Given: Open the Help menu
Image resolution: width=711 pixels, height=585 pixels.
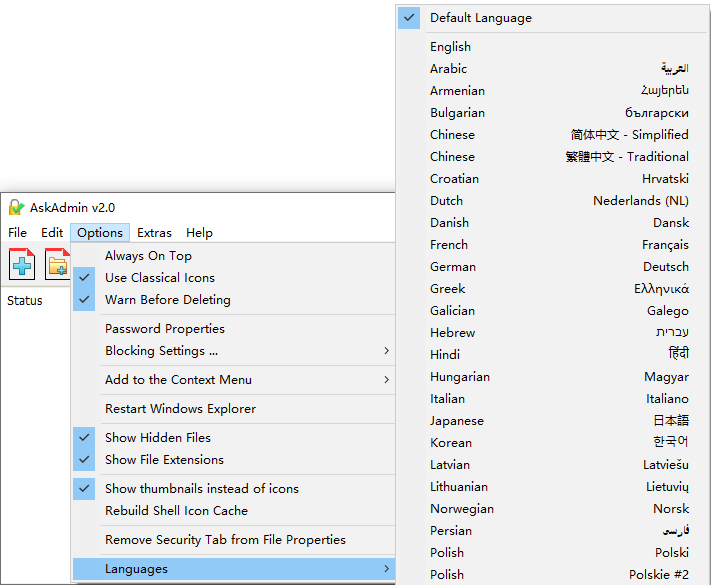Looking at the screenshot, I should (199, 233).
